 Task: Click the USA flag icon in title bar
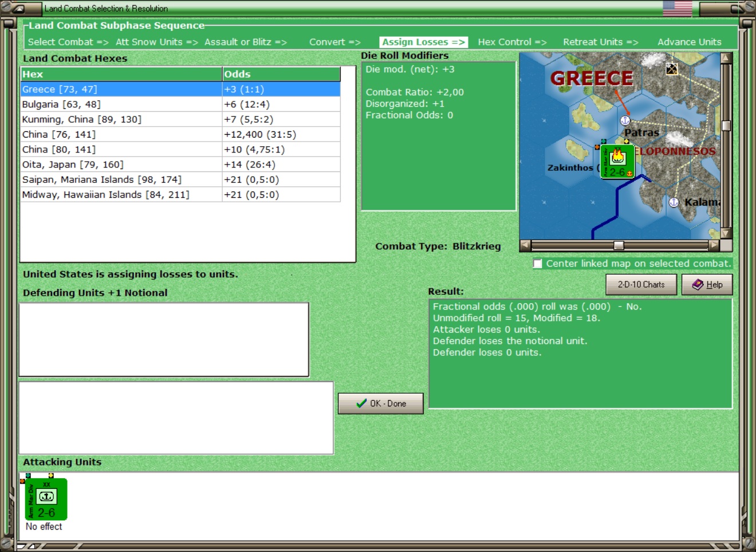click(x=678, y=8)
